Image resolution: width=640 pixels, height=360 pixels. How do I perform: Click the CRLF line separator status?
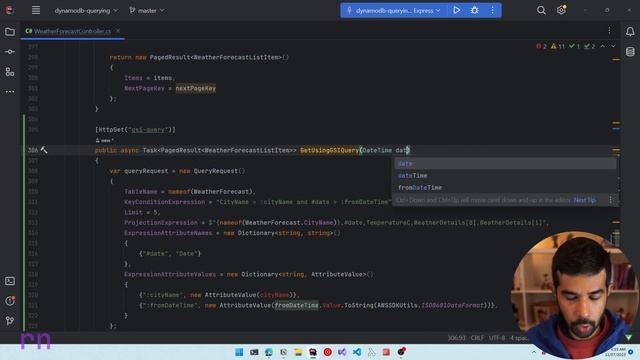(x=477, y=338)
